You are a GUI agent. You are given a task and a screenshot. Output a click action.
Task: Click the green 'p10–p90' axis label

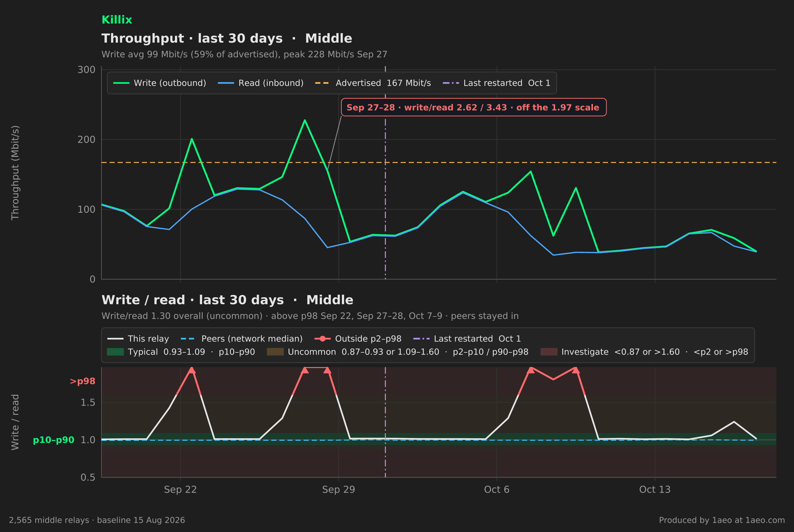(x=54, y=440)
